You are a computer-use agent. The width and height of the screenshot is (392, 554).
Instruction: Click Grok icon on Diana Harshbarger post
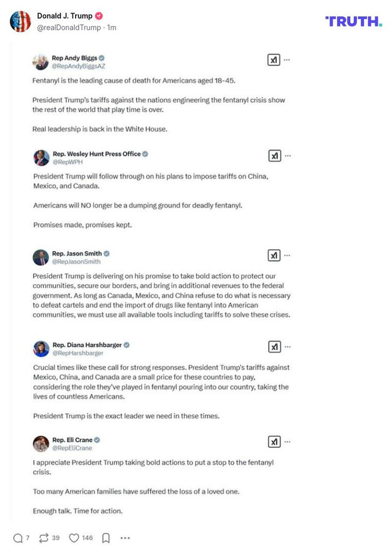pos(274,347)
